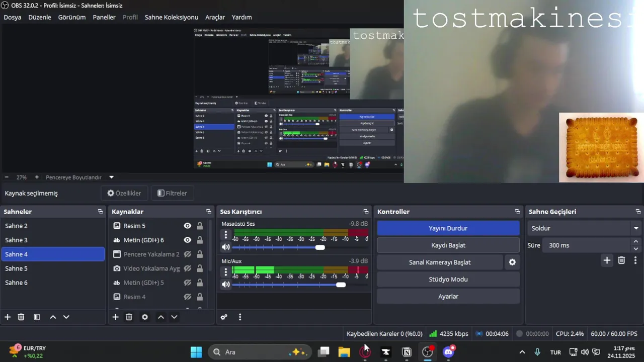This screenshot has width=644, height=362.
Task: Hide Resim 5 source with eye
Action: click(188, 226)
